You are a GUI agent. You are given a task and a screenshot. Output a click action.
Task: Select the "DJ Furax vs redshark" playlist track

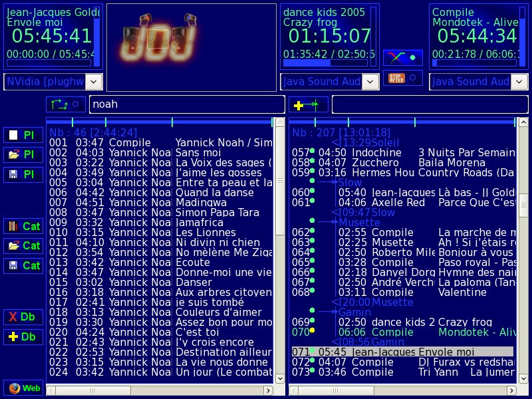point(404,362)
